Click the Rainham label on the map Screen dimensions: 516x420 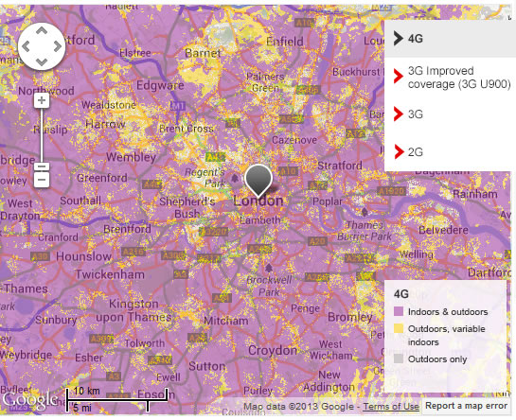pyautogui.click(x=475, y=194)
